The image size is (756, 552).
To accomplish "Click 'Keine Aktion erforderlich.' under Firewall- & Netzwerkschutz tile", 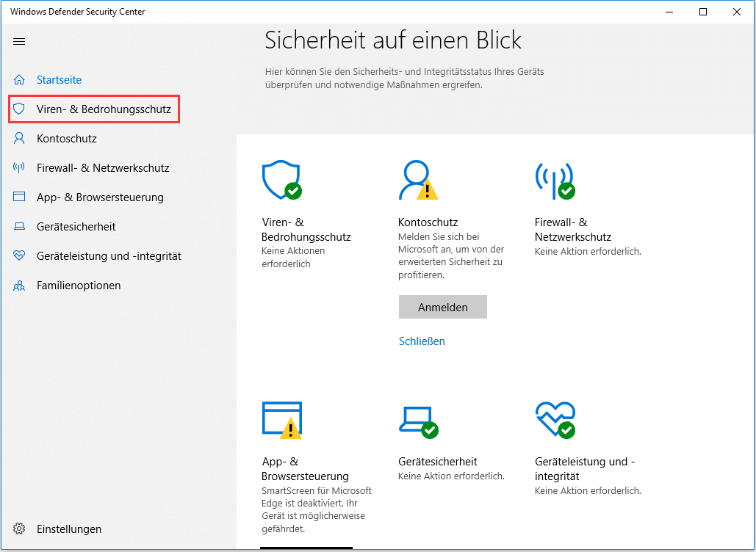I will [588, 252].
